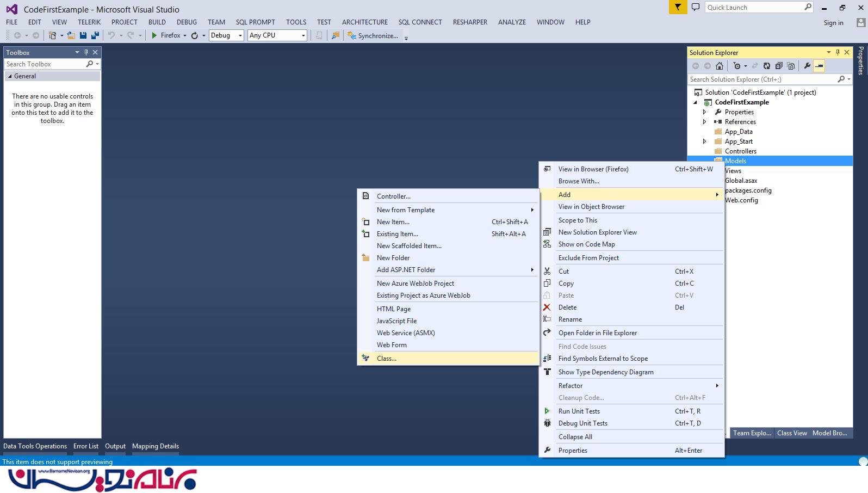Toggle the Toolbox auto-hide pin
868x493 pixels.
(86, 52)
